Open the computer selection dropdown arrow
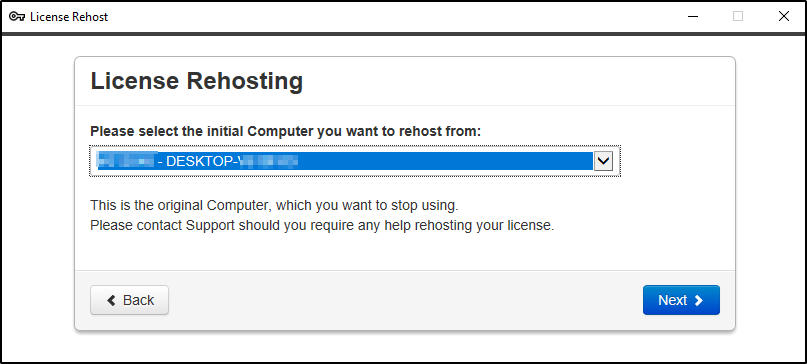Viewport: 807px width, 364px height. pos(603,161)
